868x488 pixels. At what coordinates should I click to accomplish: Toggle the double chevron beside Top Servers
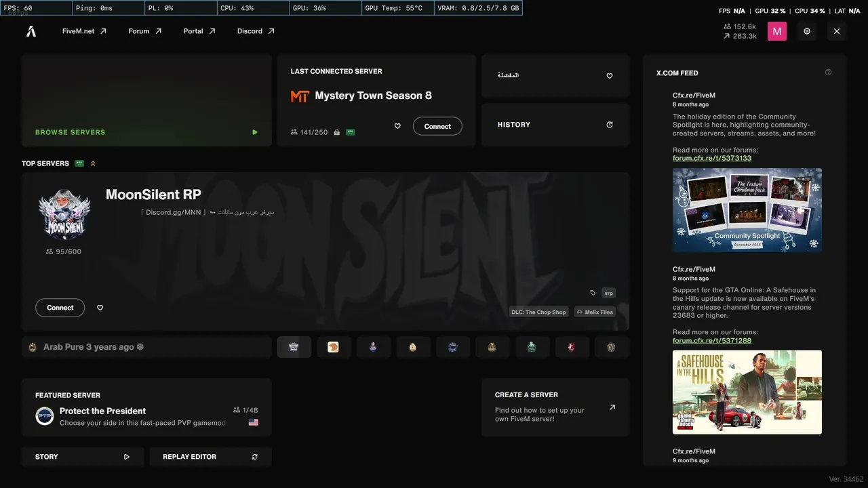93,163
